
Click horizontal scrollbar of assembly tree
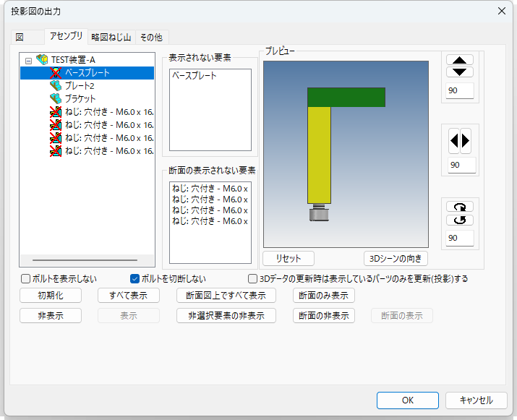click(85, 260)
